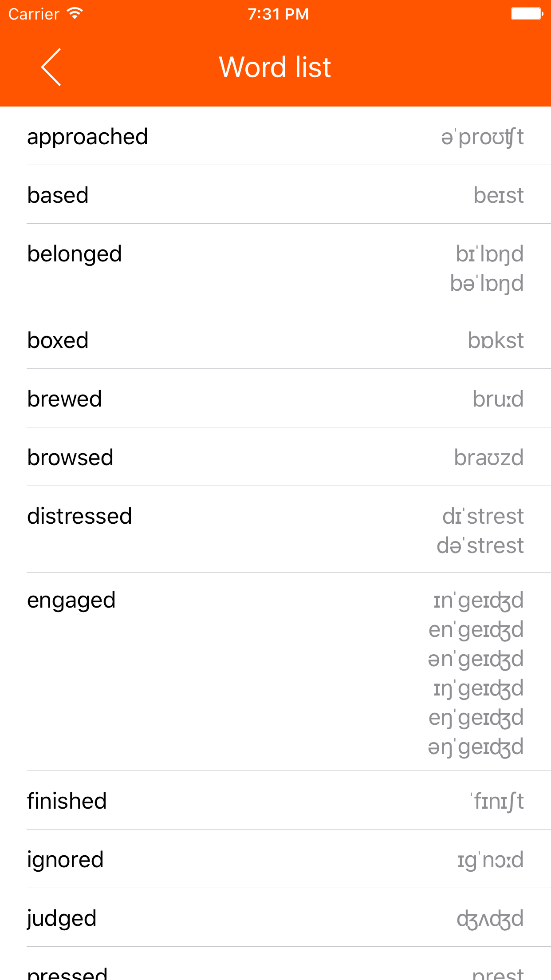
Task: Select the word 'boxed'
Action: click(x=275, y=340)
